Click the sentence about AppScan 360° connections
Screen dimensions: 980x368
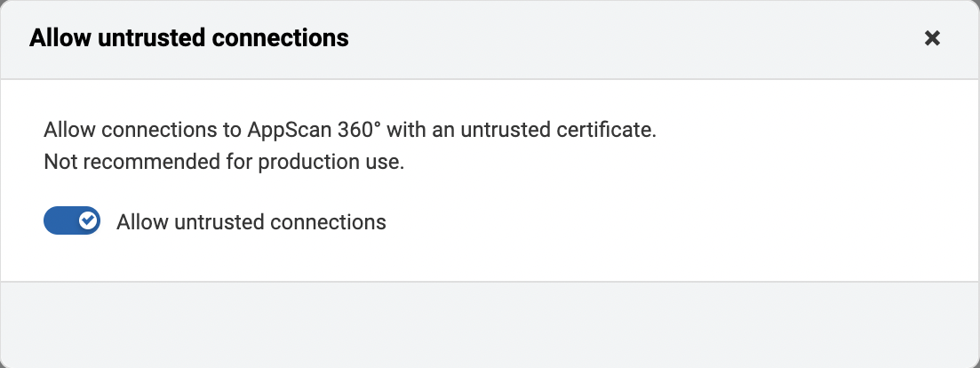[349, 131]
